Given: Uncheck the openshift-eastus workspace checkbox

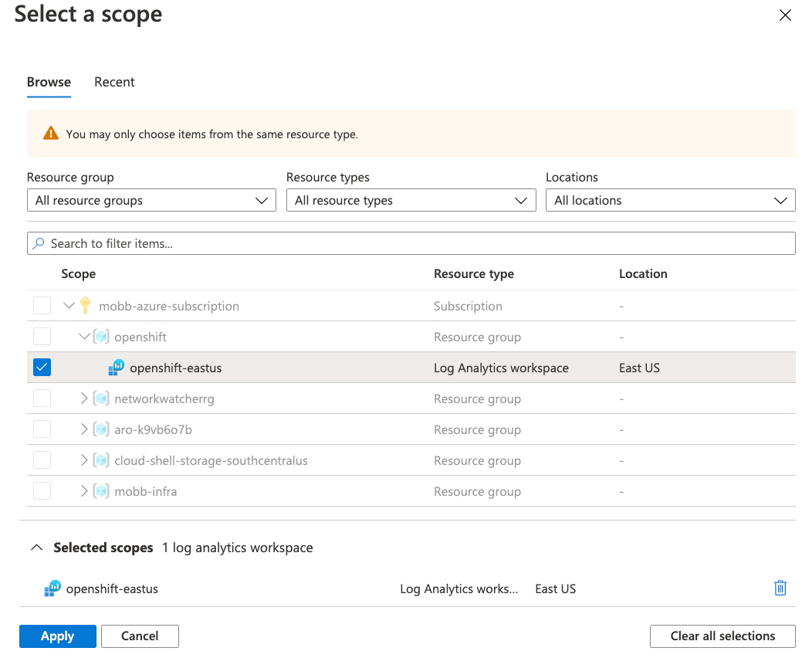Looking at the screenshot, I should (x=41, y=367).
